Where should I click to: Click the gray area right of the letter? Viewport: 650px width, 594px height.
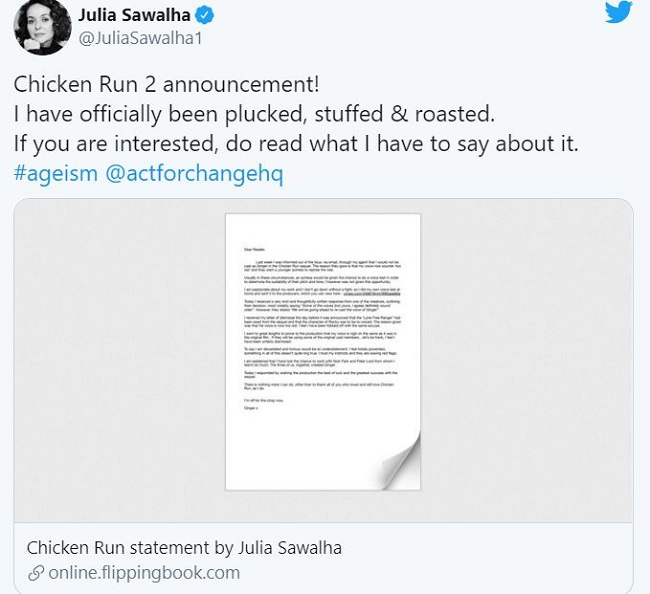520,360
